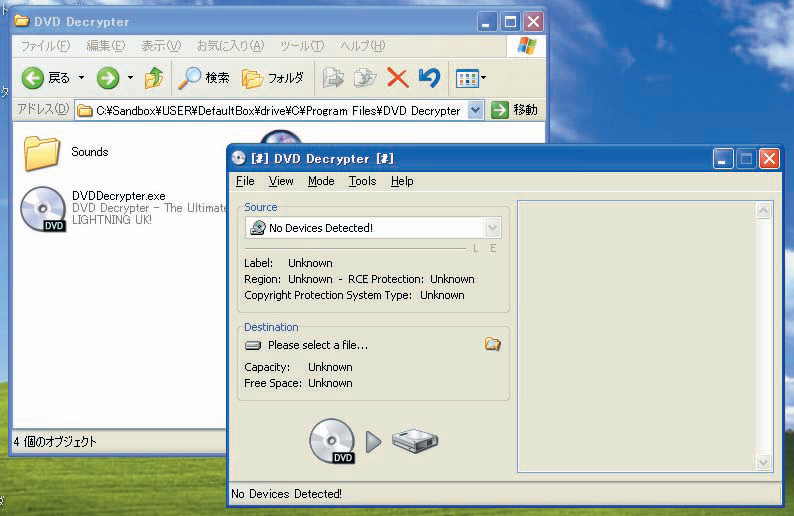Click the blue Undo arrow toolbar icon
The image size is (794, 516).
pyautogui.click(x=429, y=78)
